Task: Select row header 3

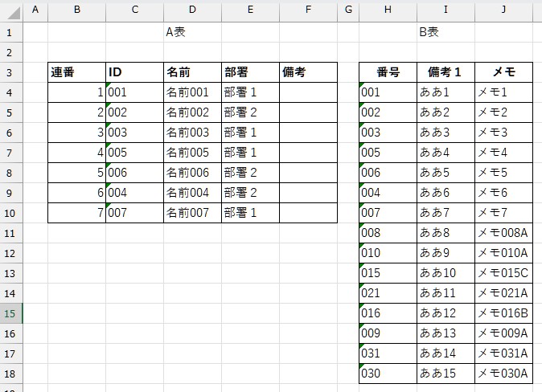Action: 10,72
